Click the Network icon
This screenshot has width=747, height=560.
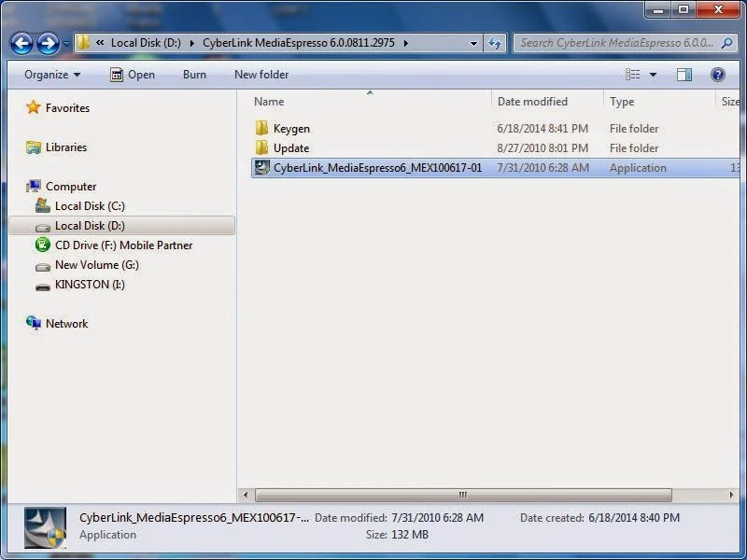pyautogui.click(x=34, y=323)
